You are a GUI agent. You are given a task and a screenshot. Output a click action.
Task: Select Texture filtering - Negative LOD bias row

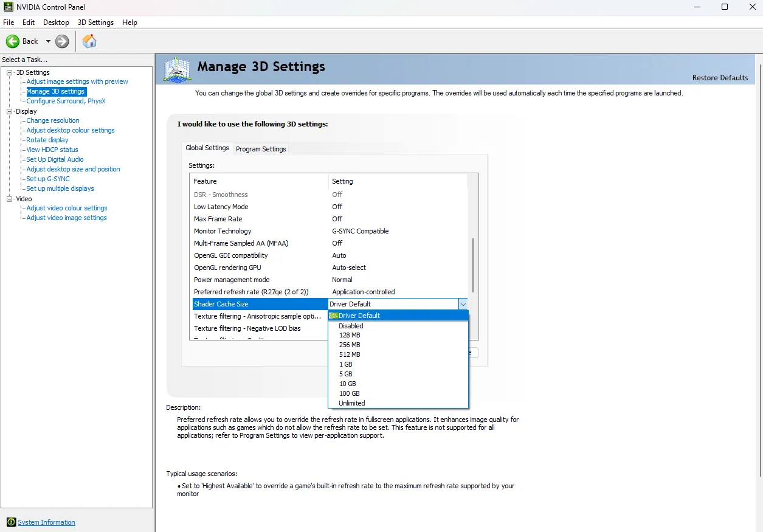(x=260, y=328)
